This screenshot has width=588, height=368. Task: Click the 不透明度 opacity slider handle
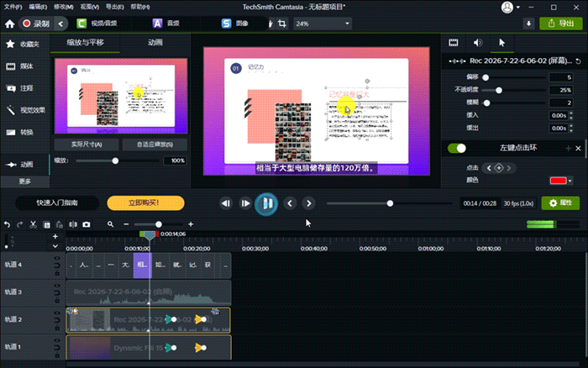(499, 91)
